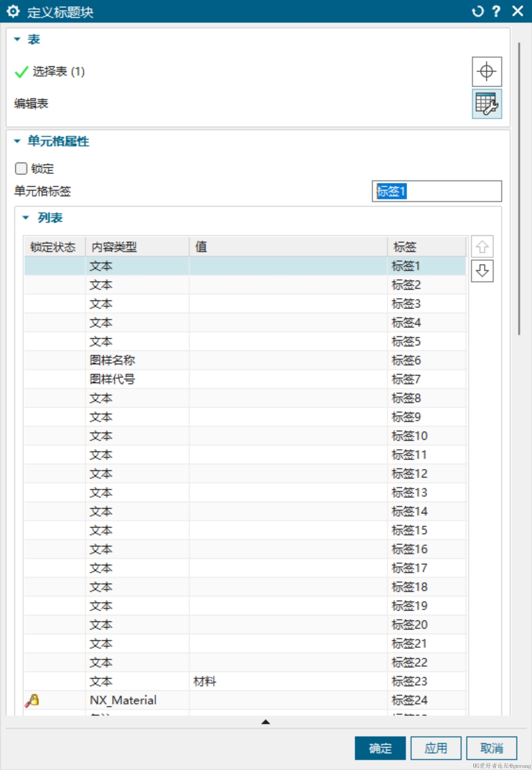Click the gear icon in title bar

[13, 11]
